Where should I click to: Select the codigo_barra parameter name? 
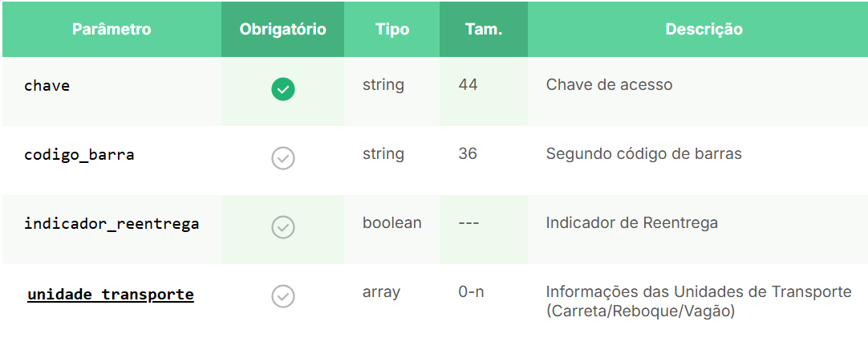tap(79, 155)
